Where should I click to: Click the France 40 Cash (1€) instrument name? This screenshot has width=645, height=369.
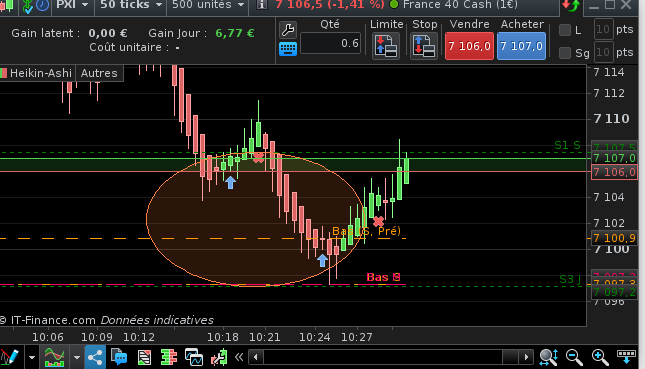coord(460,5)
